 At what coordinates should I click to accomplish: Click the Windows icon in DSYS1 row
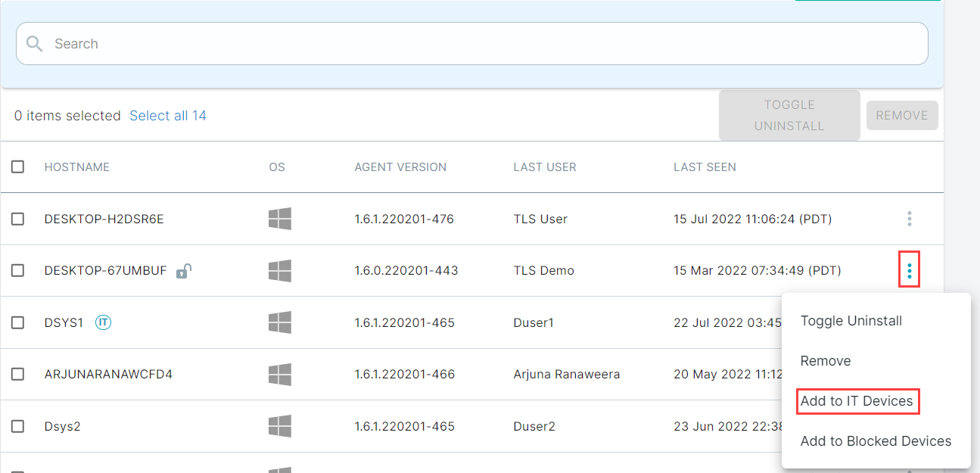click(x=281, y=322)
